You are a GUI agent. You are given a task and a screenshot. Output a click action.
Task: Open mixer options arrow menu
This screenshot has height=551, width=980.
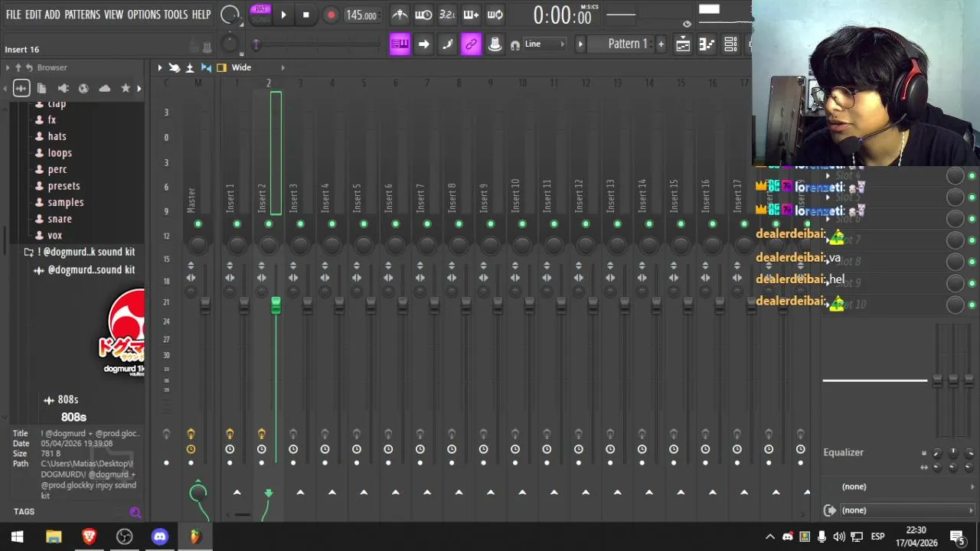pos(160,68)
